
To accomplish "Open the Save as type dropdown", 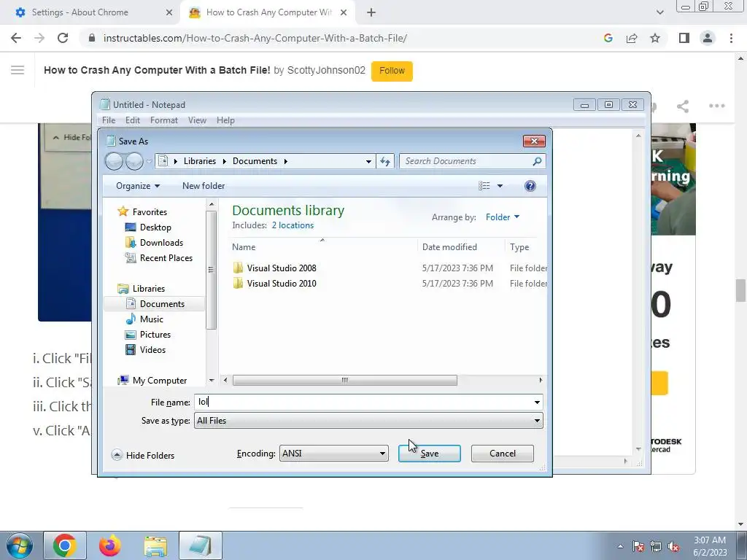I will 368,421.
